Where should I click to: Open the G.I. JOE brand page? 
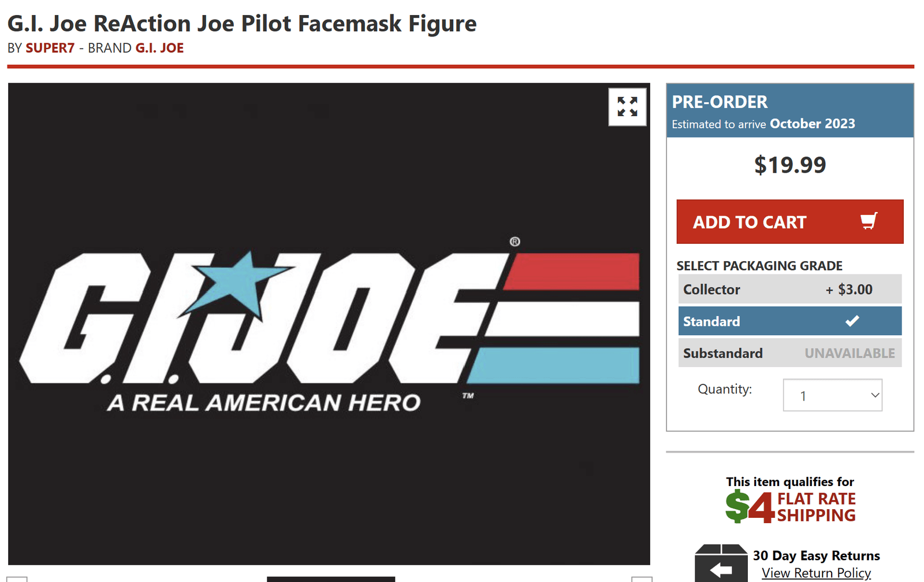[159, 48]
